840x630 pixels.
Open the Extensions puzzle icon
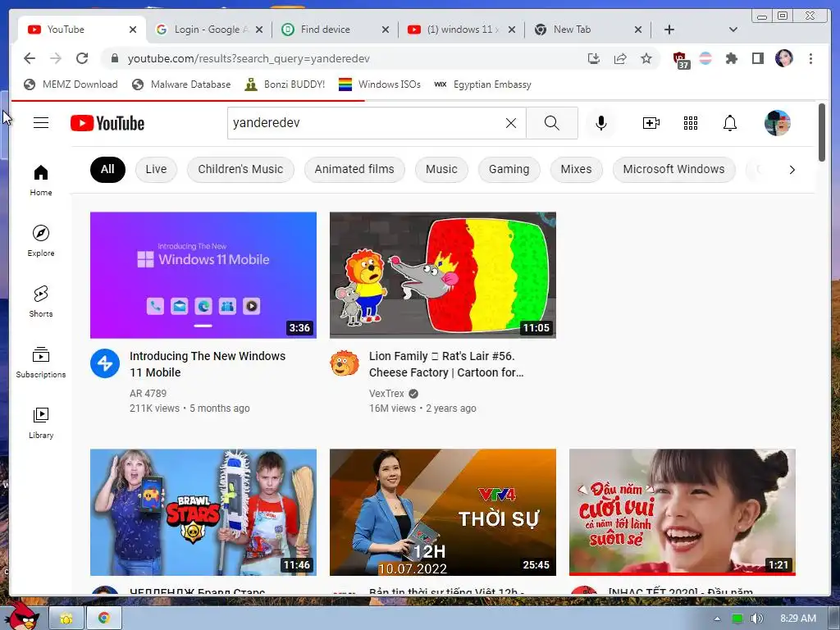click(731, 58)
